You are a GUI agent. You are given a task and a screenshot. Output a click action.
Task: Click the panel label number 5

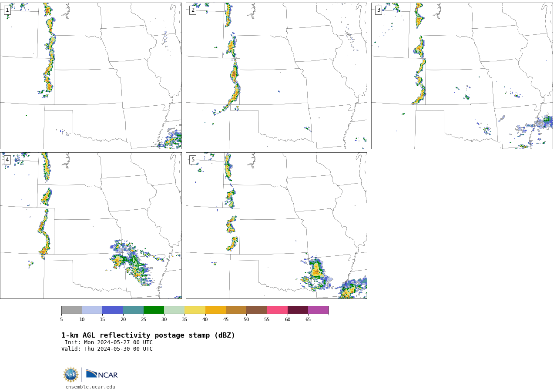193,160
